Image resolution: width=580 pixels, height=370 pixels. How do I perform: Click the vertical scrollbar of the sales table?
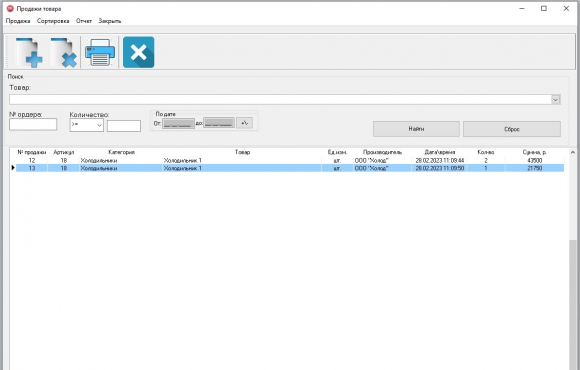coord(573,259)
